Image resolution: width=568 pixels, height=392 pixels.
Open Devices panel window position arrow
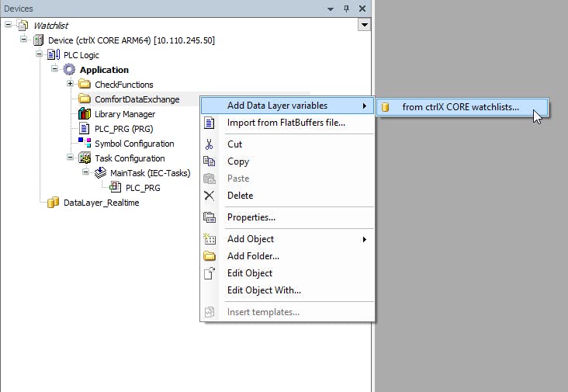(x=331, y=9)
